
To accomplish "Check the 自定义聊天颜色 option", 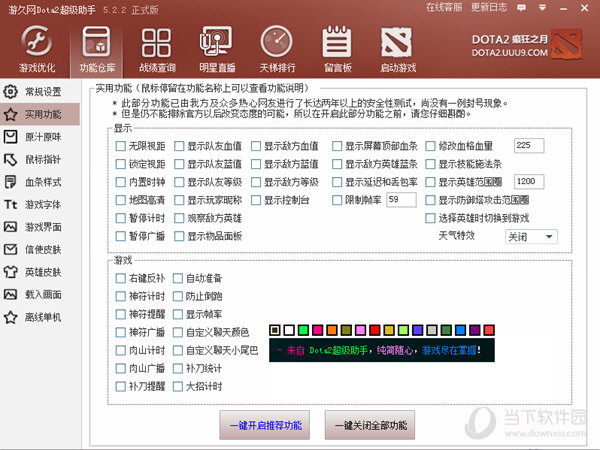I will pyautogui.click(x=178, y=332).
